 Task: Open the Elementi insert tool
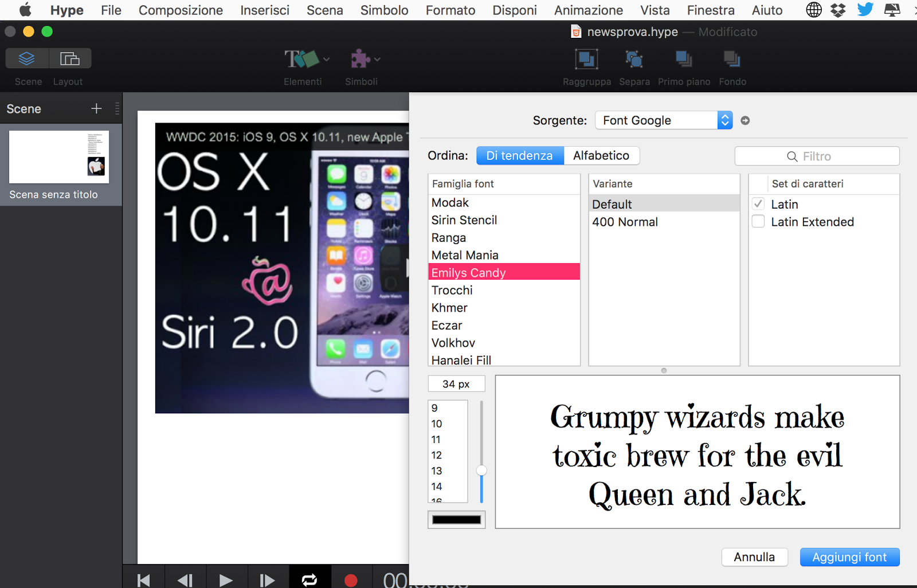[x=301, y=59]
